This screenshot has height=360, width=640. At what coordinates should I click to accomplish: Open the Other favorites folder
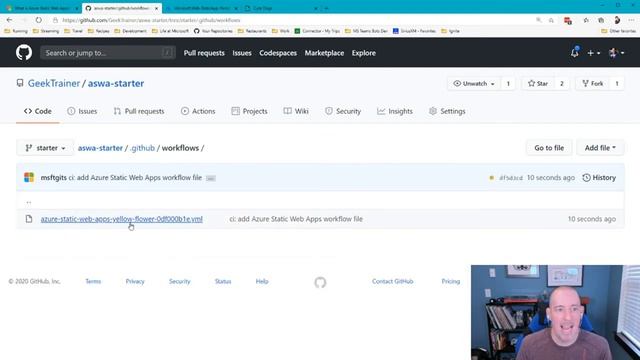(619, 31)
